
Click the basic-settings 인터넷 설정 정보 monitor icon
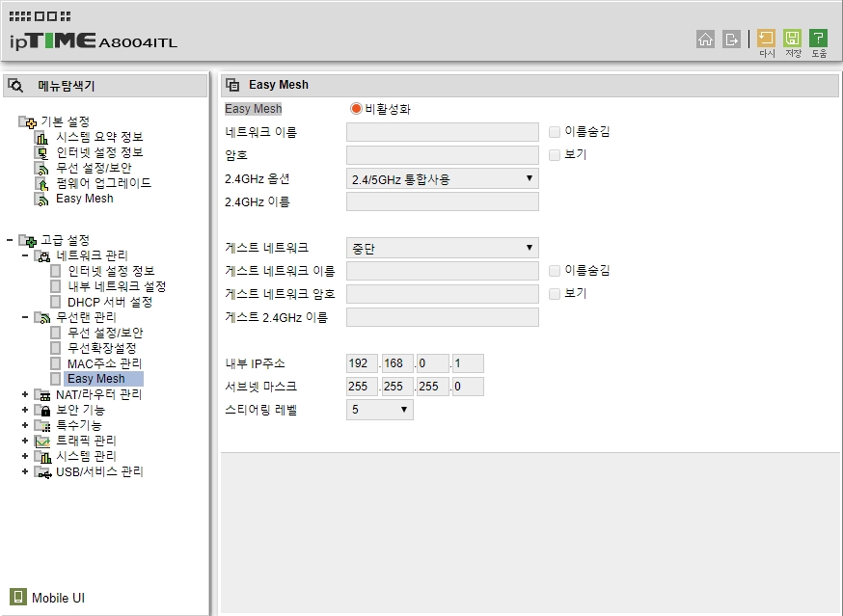click(x=41, y=153)
